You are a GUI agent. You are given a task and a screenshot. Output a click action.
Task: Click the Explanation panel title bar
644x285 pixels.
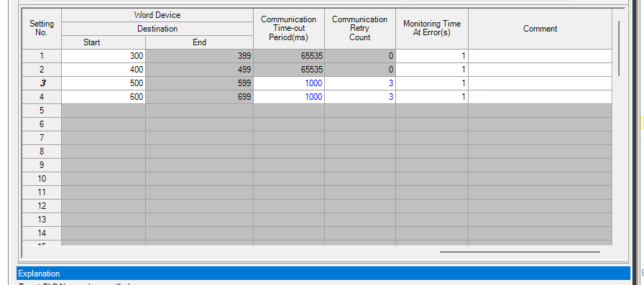(323, 274)
